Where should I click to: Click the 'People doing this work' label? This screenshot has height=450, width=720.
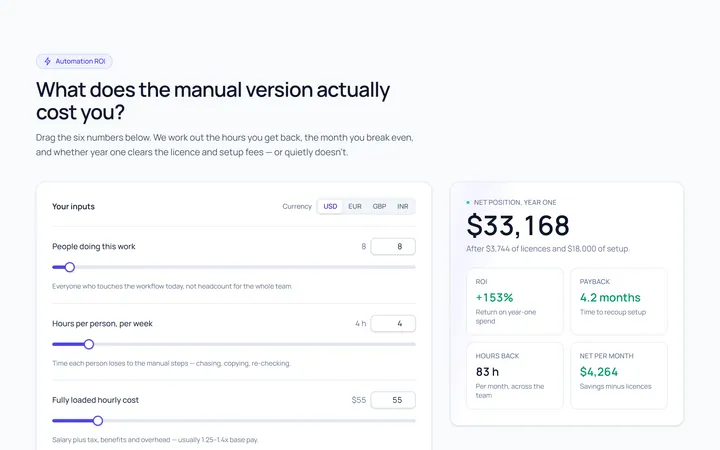tap(94, 247)
